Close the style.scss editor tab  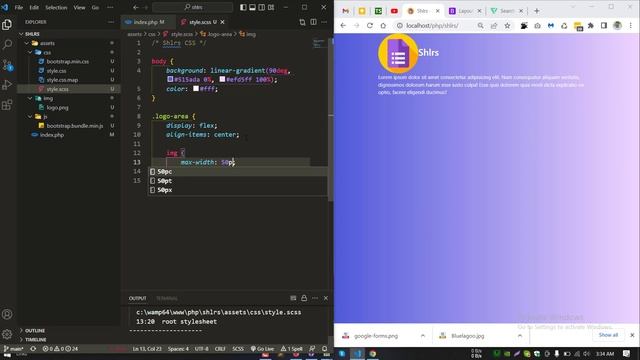[222, 22]
